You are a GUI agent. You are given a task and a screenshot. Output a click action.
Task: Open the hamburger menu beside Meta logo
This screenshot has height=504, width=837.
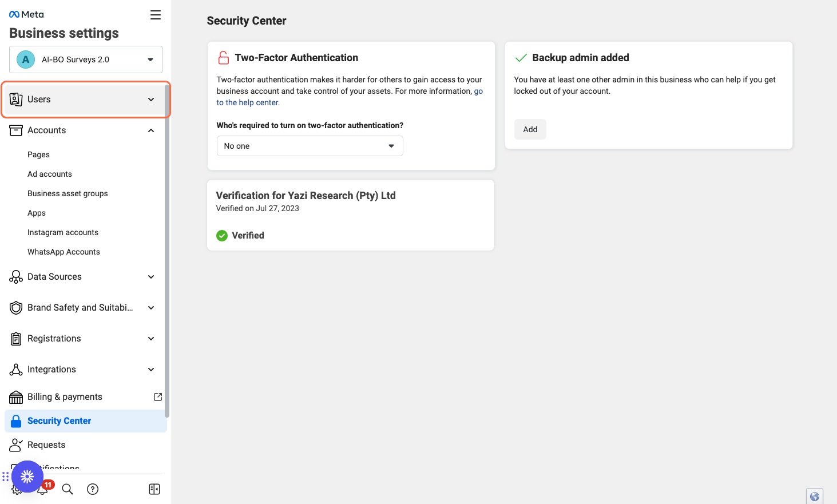[156, 15]
